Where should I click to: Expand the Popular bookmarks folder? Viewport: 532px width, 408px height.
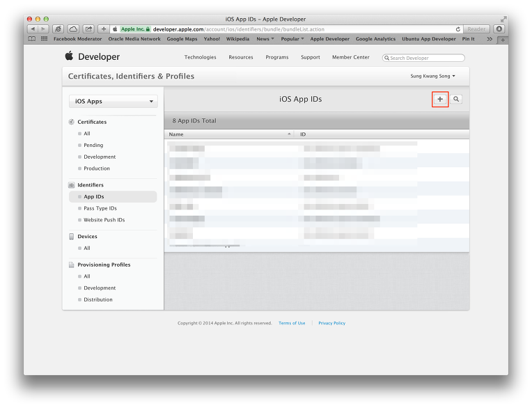[x=292, y=39]
